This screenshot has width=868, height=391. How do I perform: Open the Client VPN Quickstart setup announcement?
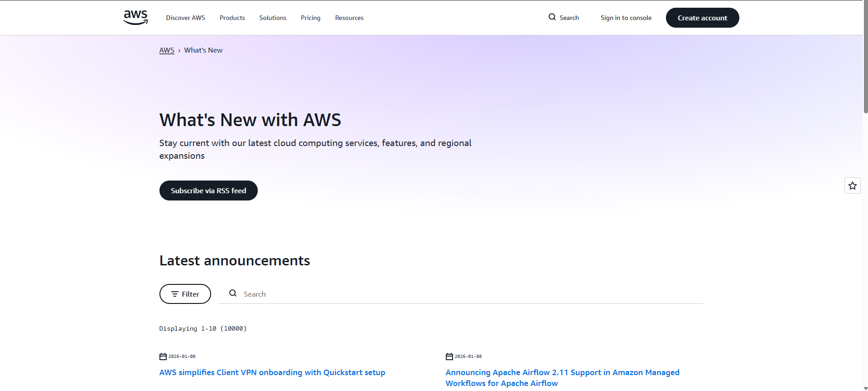point(272,372)
